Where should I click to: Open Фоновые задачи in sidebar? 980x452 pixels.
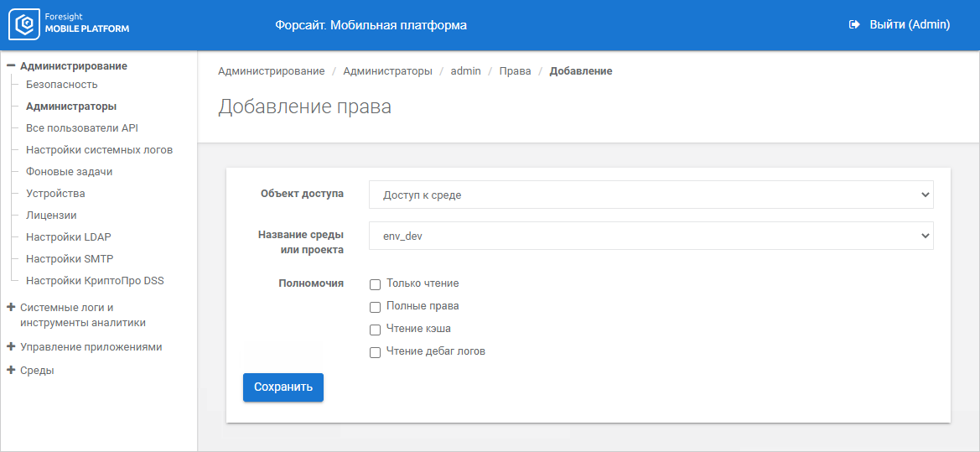pos(69,172)
